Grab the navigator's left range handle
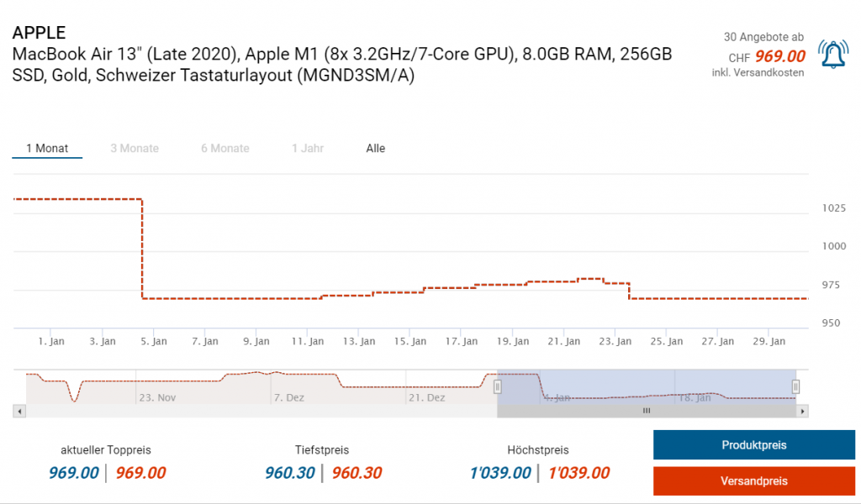Screen dimensions: 861x504 click(x=497, y=386)
